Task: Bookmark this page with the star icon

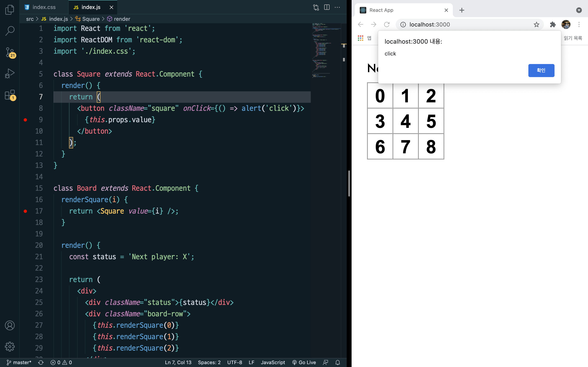Action: 536,24
